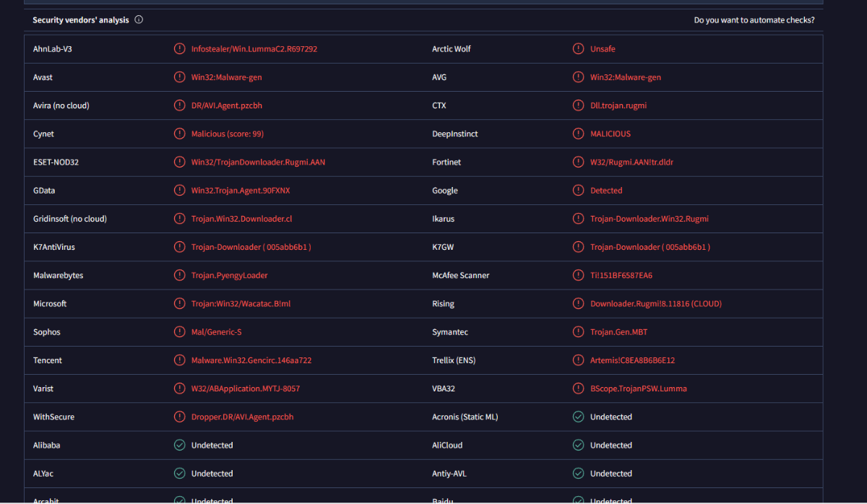867x504 pixels.
Task: Select 'Downloader.Rugmi!8.11816 (CLOUD)' text
Action: [656, 304]
